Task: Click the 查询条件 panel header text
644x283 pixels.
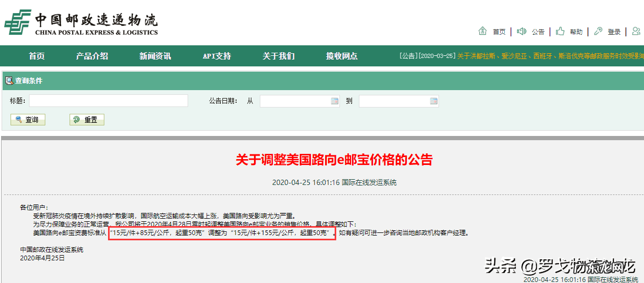Action: click(x=29, y=81)
